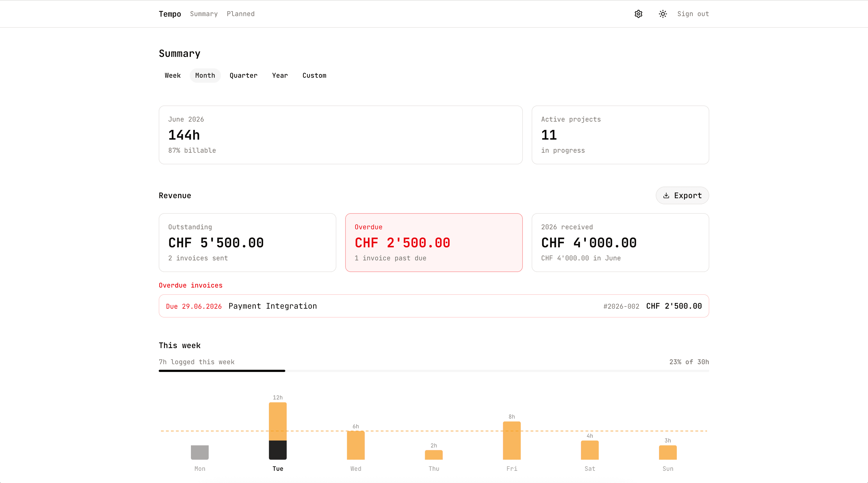Click the "in progress" text

pos(563,151)
